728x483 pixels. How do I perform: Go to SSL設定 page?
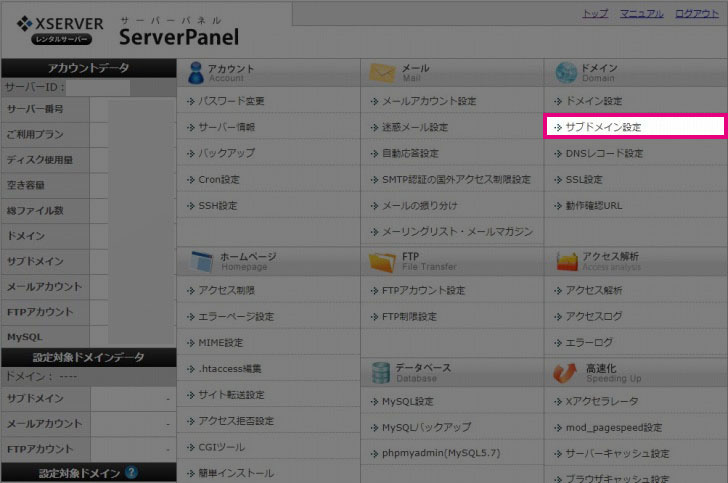coord(584,180)
